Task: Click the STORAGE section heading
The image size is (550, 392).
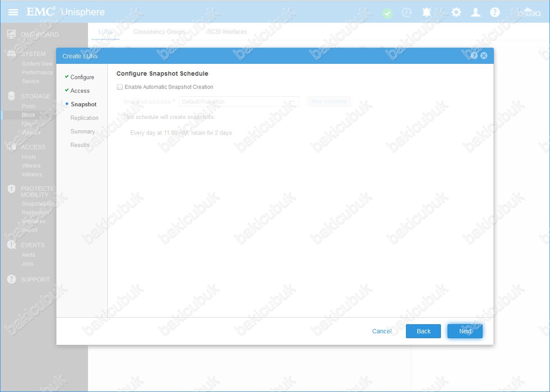Action: point(36,96)
